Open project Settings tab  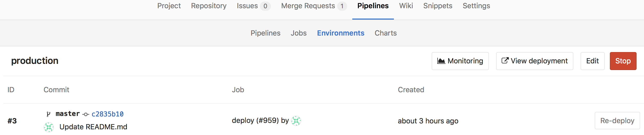[476, 6]
